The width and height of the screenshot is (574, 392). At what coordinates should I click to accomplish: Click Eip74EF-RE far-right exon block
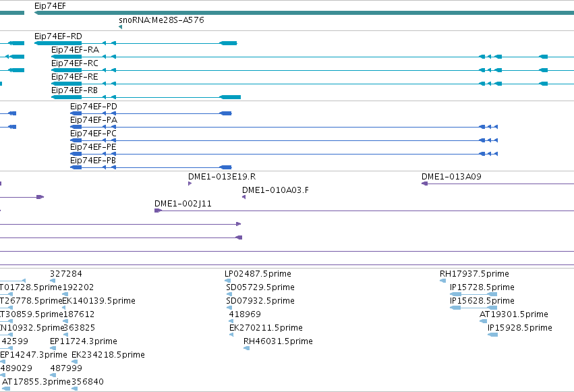coord(544,84)
